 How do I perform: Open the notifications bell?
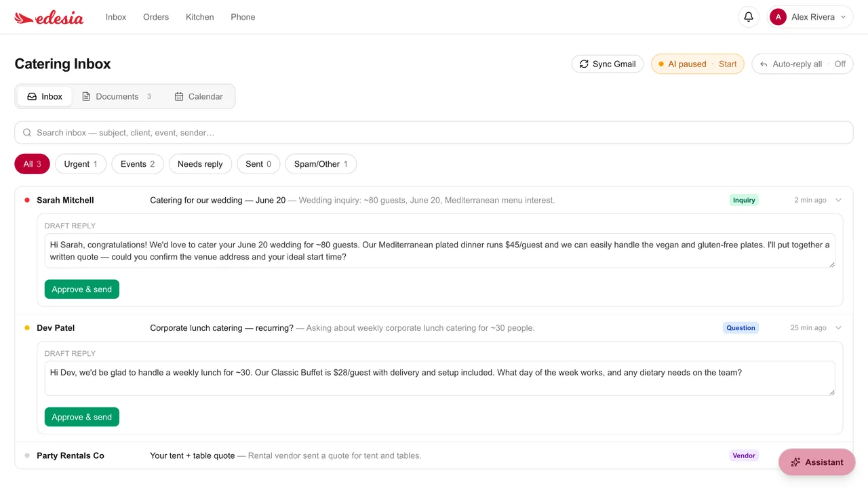(749, 17)
